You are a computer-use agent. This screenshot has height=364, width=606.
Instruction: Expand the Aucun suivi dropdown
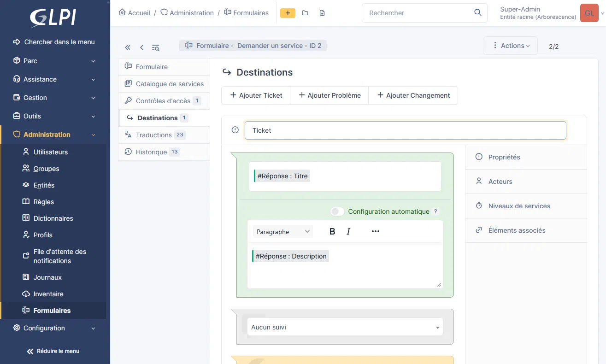pyautogui.click(x=345, y=327)
